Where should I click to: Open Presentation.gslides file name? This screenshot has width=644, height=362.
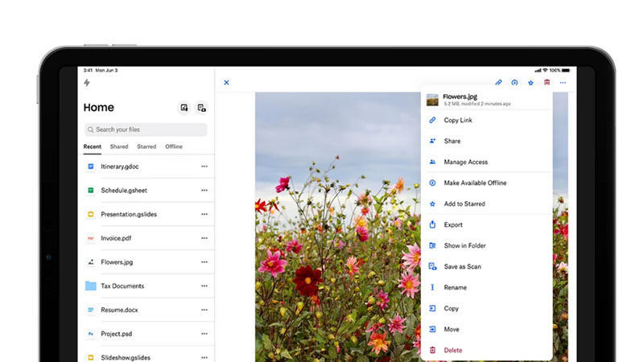pyautogui.click(x=129, y=214)
